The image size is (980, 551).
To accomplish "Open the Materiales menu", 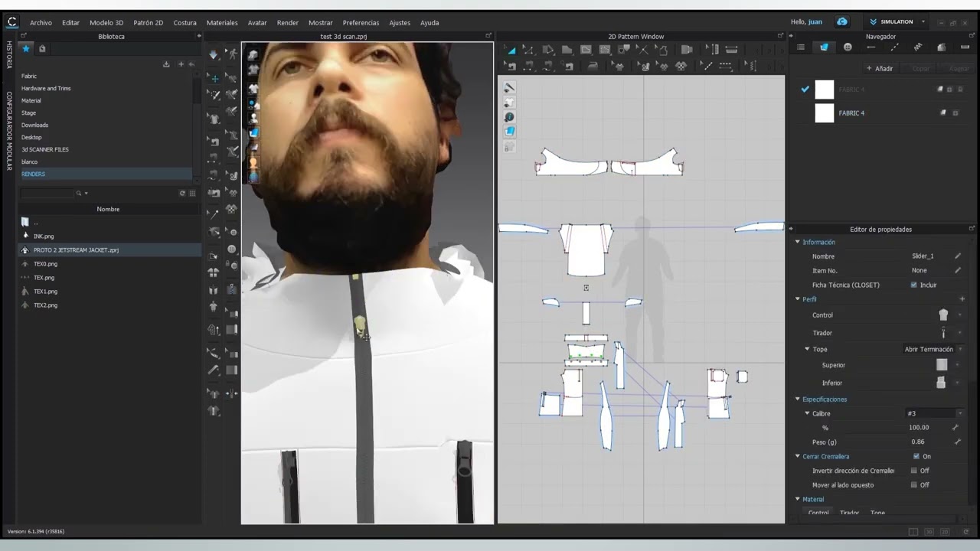I will point(222,22).
